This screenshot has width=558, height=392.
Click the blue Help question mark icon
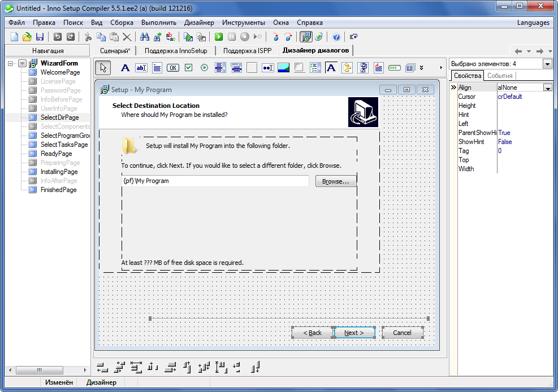[x=336, y=37]
